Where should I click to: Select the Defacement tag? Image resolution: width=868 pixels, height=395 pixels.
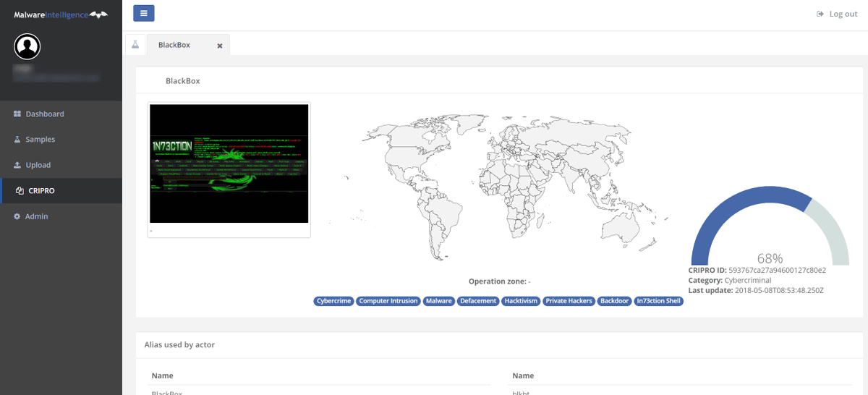tap(478, 301)
